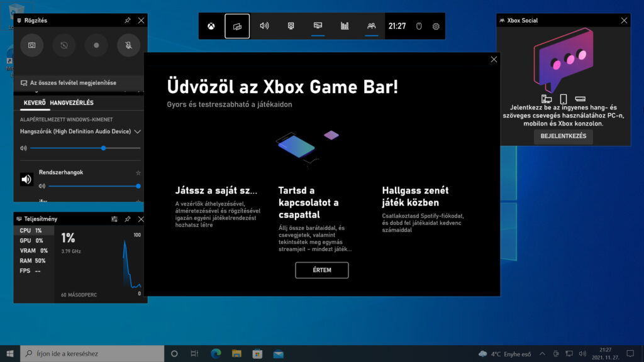The width and height of the screenshot is (644, 362).
Task: Click Hallgass zenét játék közben heading
Action: (x=415, y=196)
